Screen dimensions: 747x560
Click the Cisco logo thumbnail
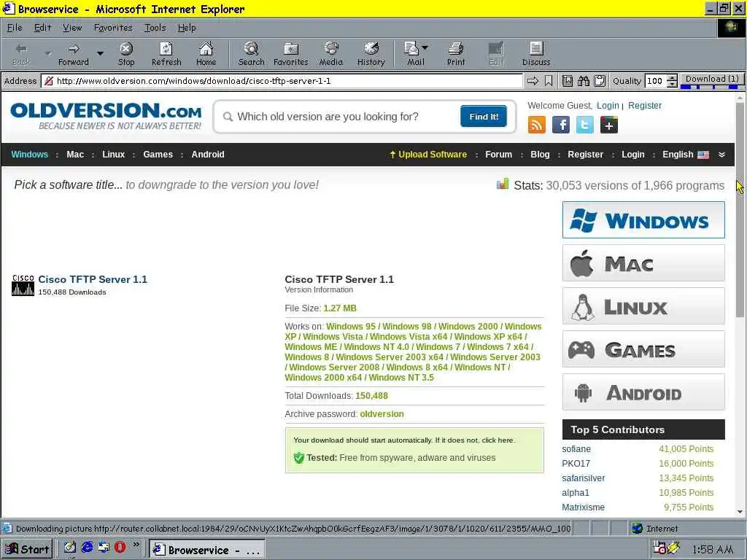pyautogui.click(x=23, y=285)
